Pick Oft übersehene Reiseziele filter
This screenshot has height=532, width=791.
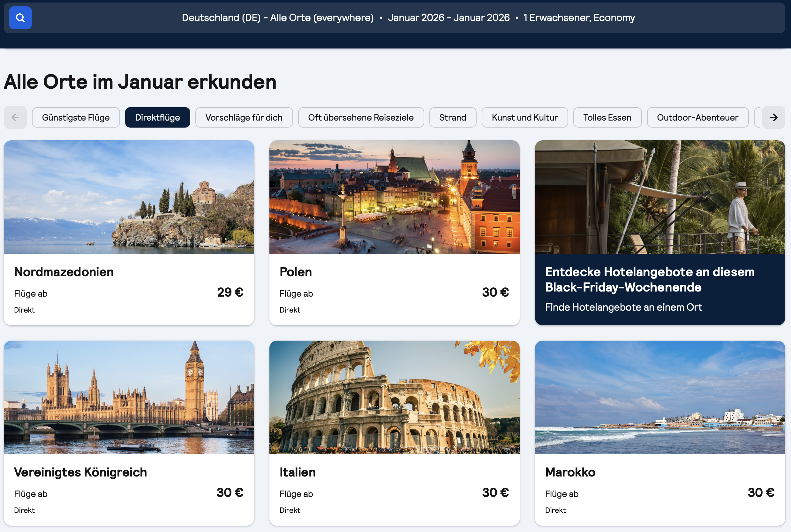click(x=360, y=117)
